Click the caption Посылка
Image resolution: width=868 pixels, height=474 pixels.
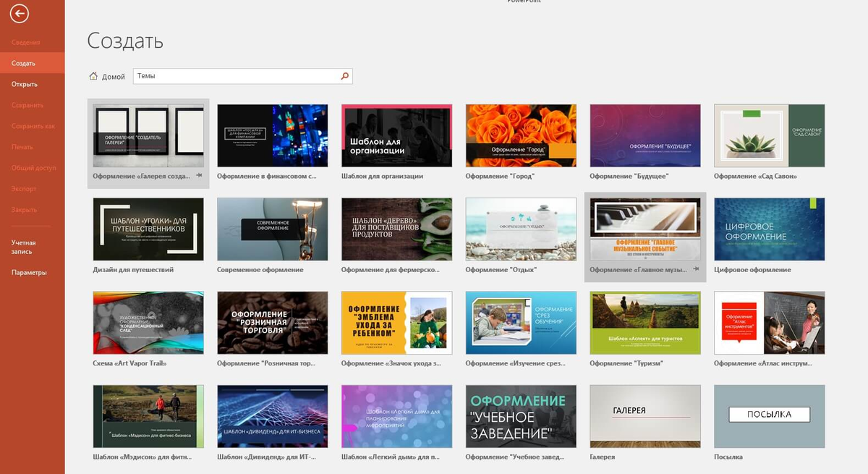[x=728, y=457]
